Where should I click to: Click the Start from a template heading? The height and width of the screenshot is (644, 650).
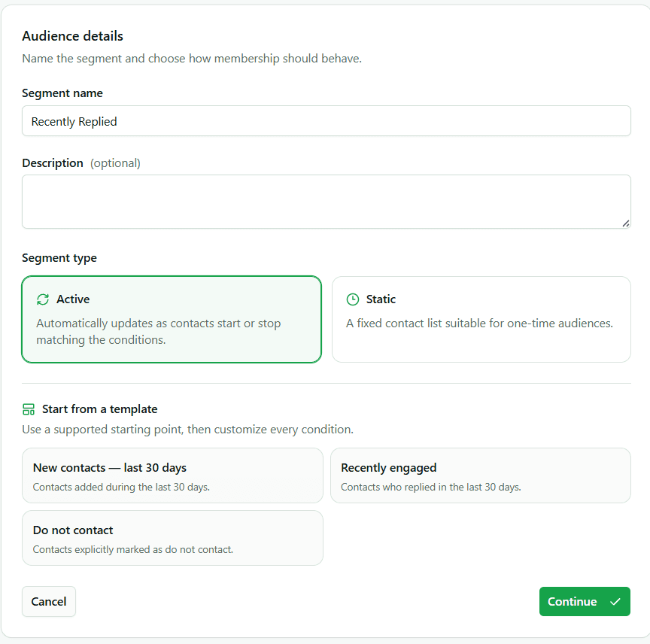click(x=100, y=409)
